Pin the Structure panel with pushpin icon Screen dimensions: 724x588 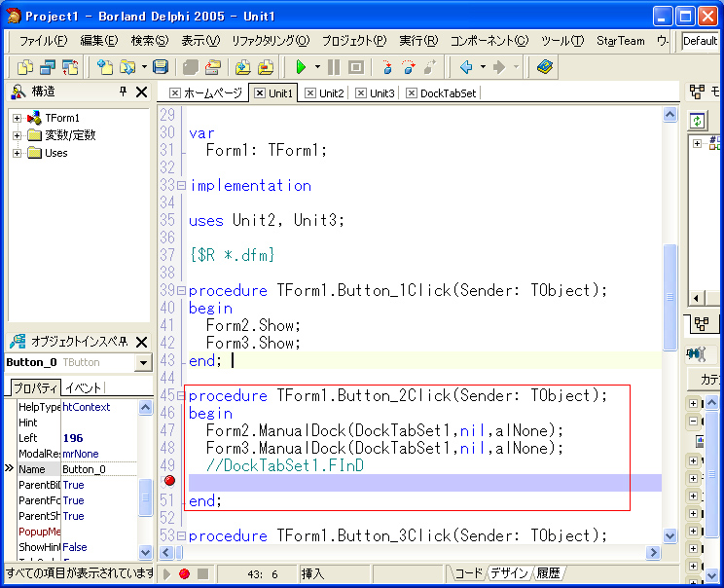click(x=123, y=92)
